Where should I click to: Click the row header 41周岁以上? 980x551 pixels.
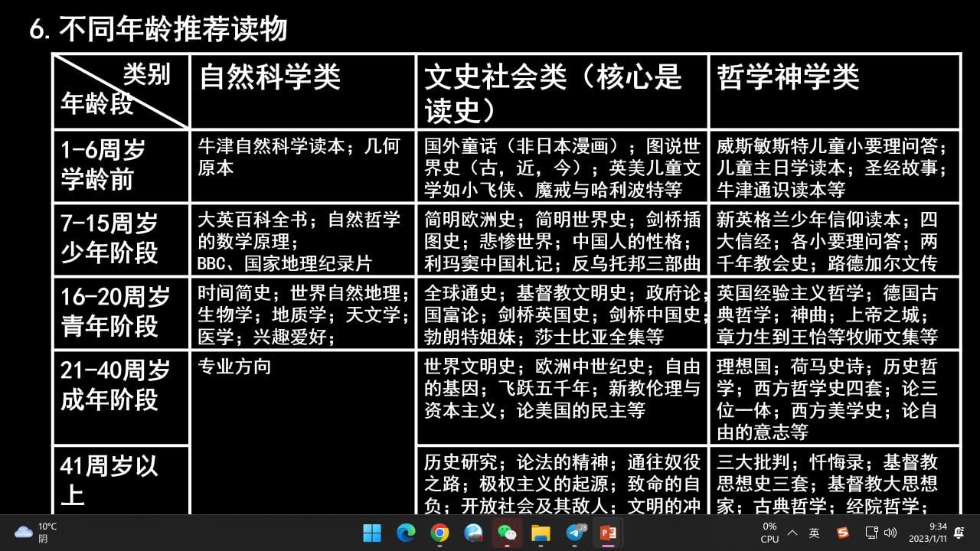121,480
